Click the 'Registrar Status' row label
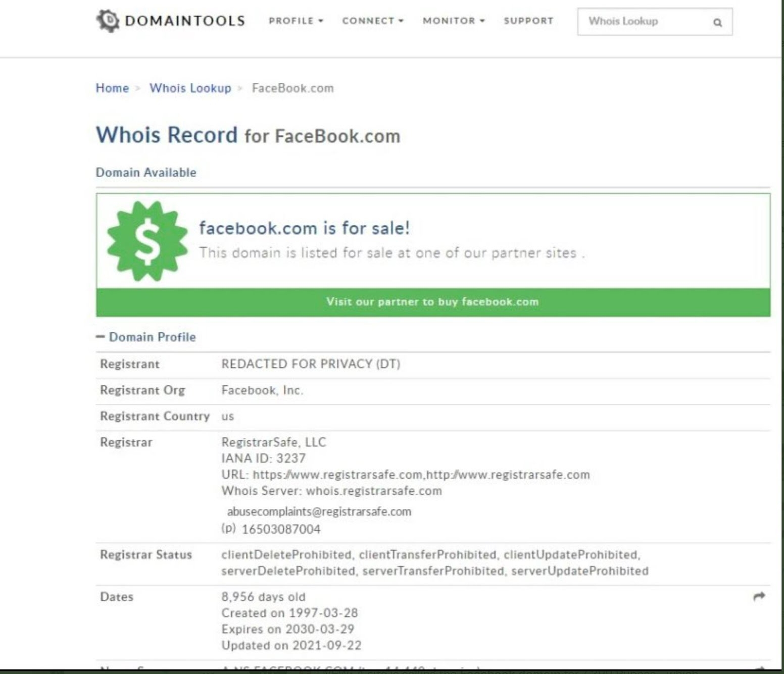The width and height of the screenshot is (784, 674). coord(146,554)
